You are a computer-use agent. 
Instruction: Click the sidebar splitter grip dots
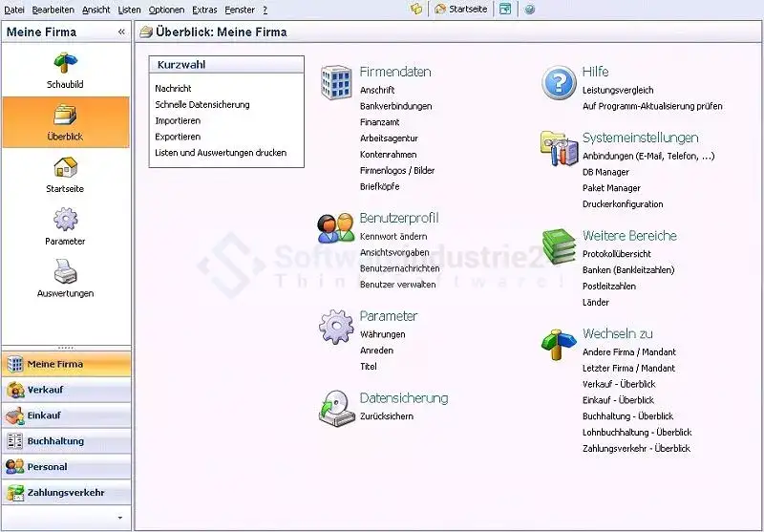(66, 348)
